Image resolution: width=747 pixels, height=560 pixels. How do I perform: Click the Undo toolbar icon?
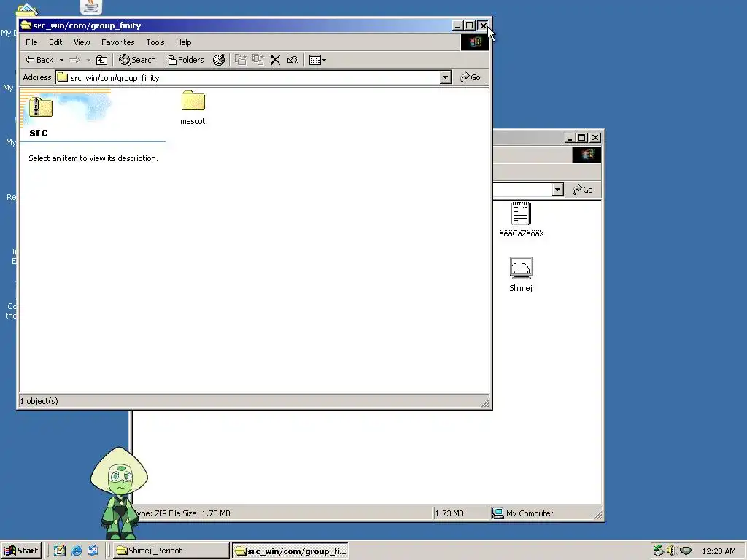pyautogui.click(x=293, y=60)
